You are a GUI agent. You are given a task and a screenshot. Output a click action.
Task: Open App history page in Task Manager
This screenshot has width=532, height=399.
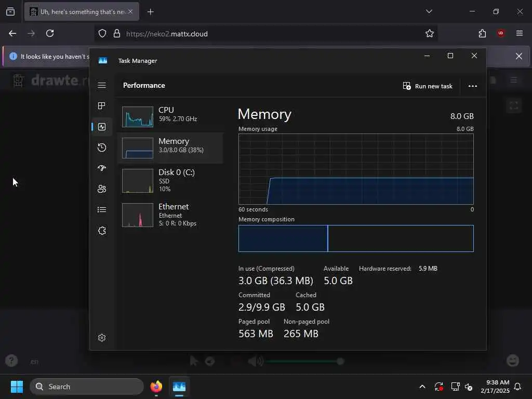click(102, 148)
